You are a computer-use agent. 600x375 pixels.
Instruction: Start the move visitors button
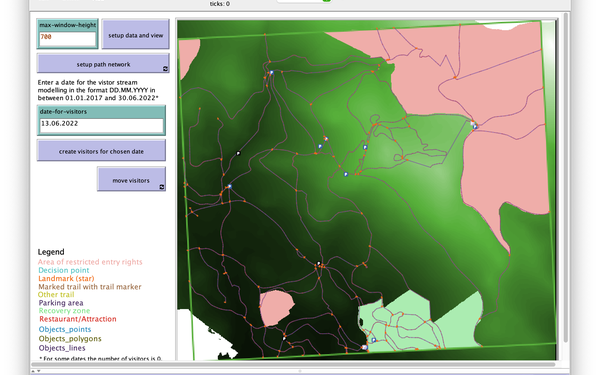coord(131,179)
